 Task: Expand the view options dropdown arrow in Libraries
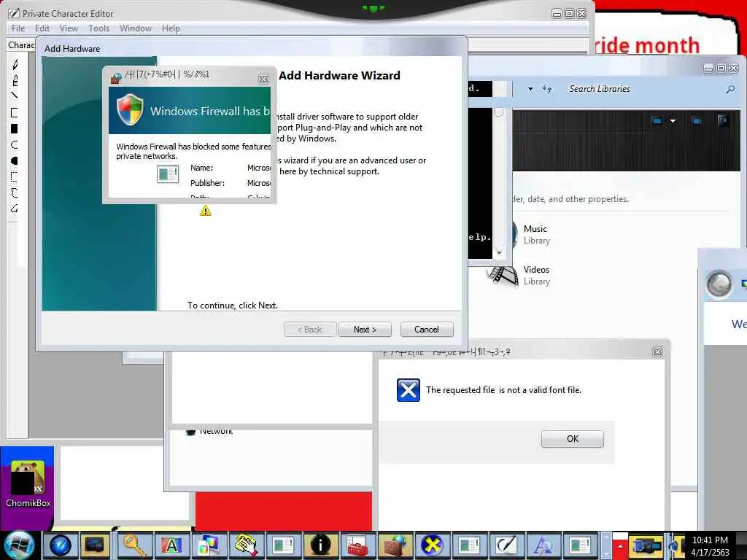pos(673,121)
